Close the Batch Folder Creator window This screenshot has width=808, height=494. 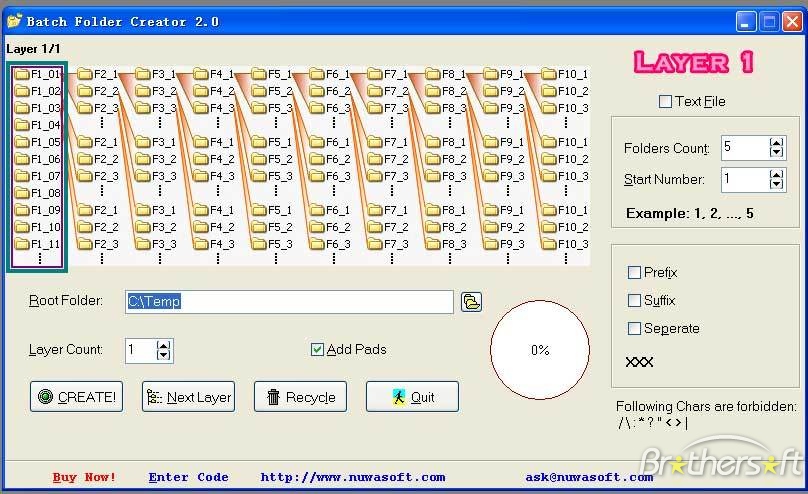pyautogui.click(x=792, y=22)
